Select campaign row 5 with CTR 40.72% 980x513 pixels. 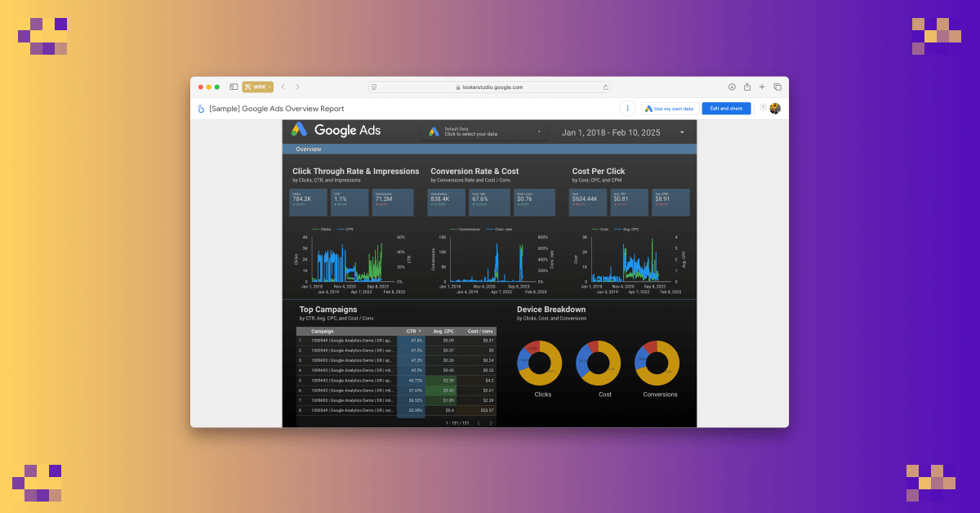click(x=396, y=380)
